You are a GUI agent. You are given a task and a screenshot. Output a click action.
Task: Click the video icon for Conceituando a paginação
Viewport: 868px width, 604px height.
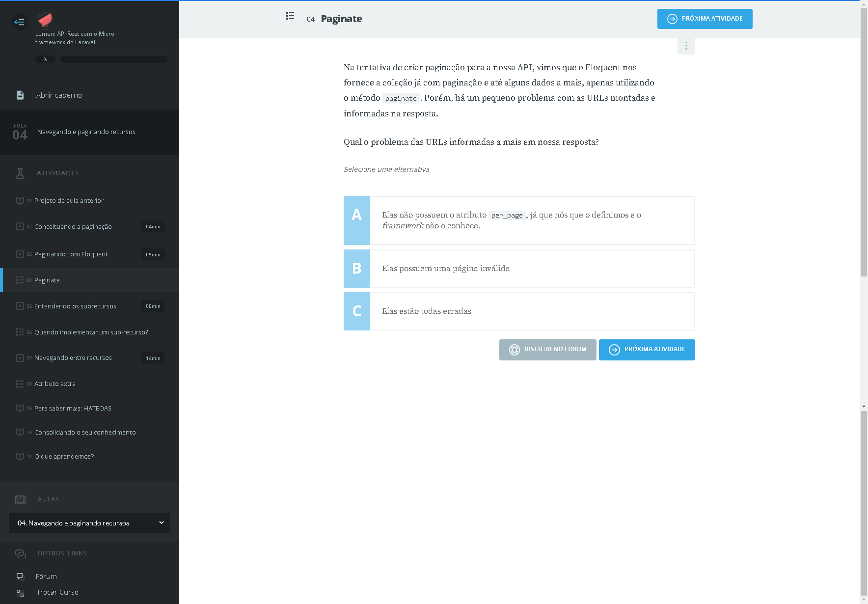[20, 226]
